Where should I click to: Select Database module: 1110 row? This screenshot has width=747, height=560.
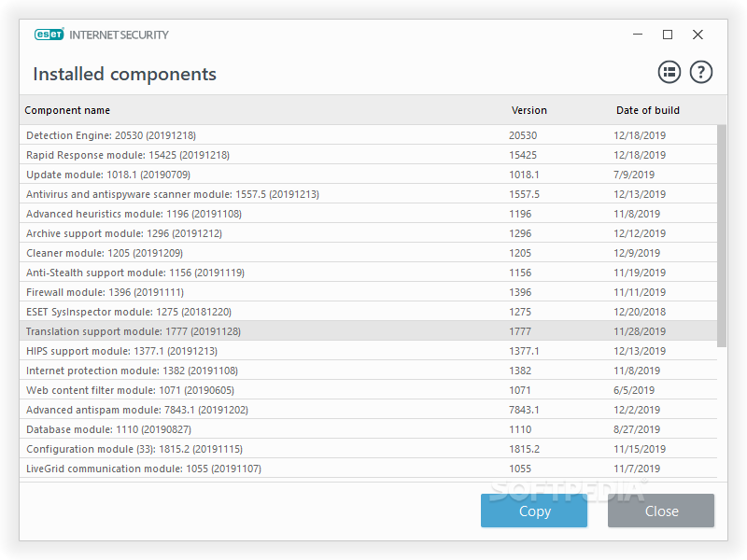(368, 429)
